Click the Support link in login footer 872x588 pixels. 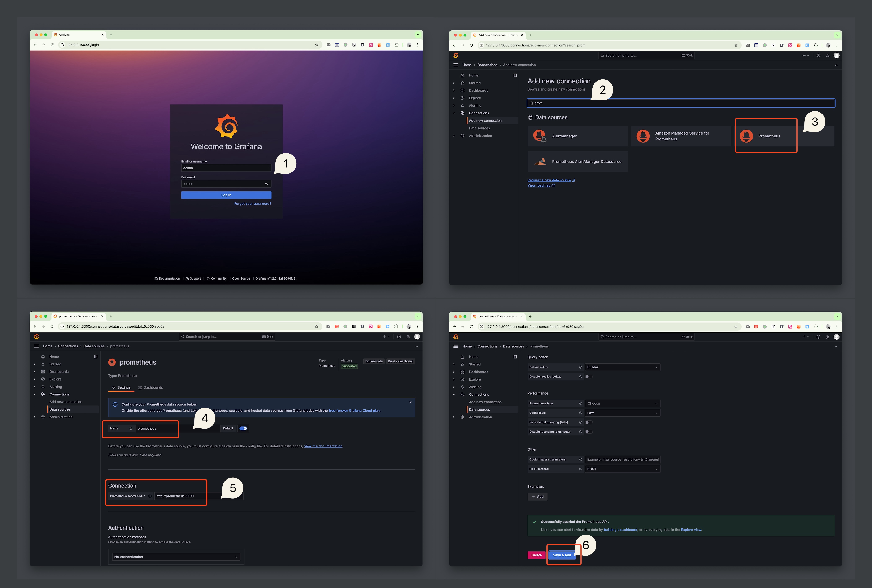[x=193, y=279]
